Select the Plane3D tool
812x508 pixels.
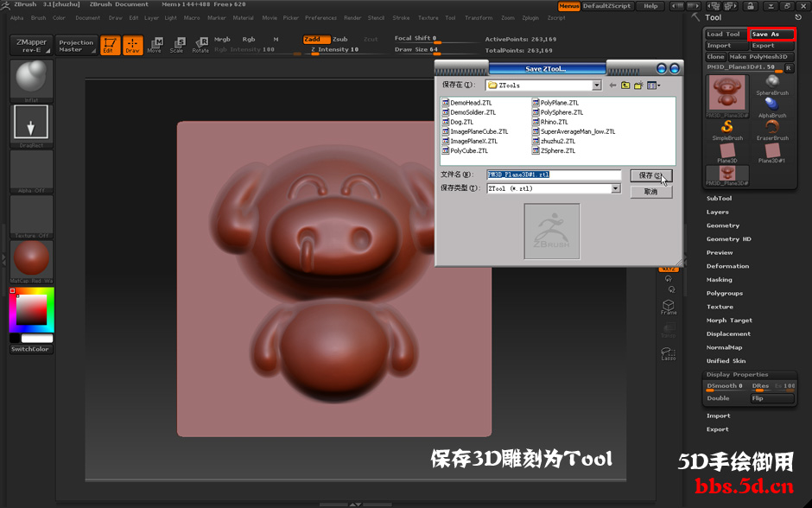pos(727,153)
